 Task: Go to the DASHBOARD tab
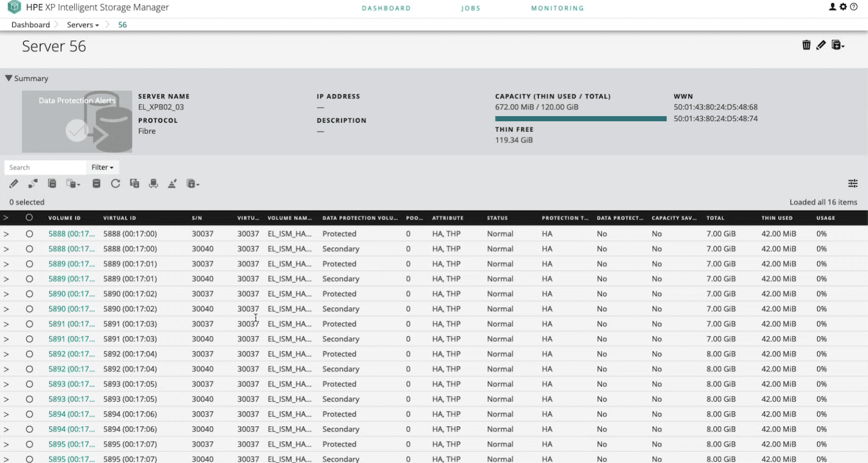tap(386, 8)
